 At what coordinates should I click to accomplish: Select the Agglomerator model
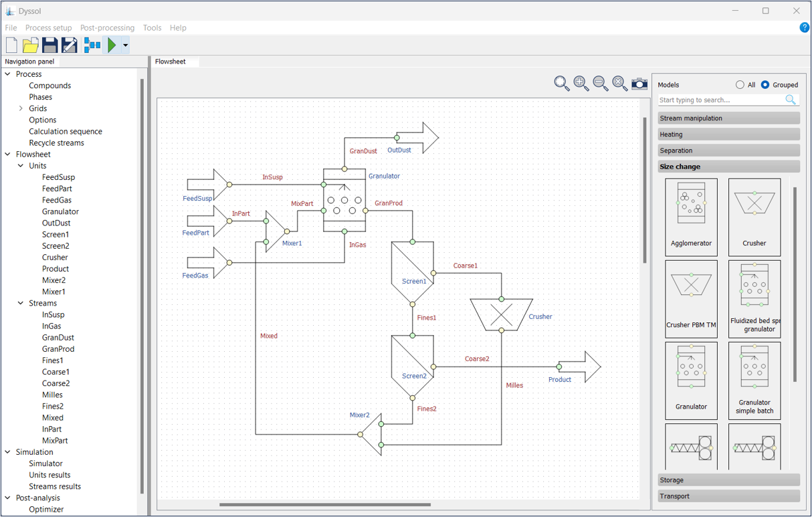point(691,217)
